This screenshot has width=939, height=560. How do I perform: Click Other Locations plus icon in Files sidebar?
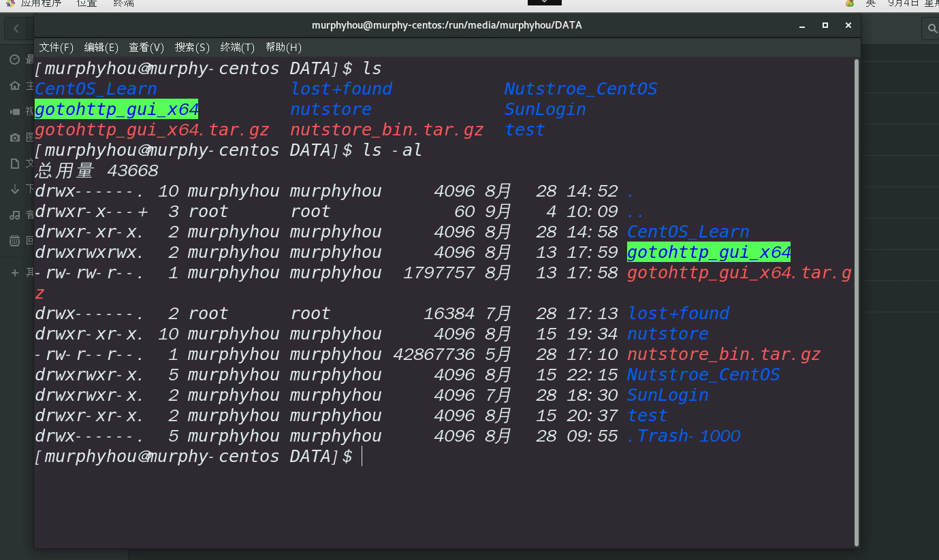[14, 273]
